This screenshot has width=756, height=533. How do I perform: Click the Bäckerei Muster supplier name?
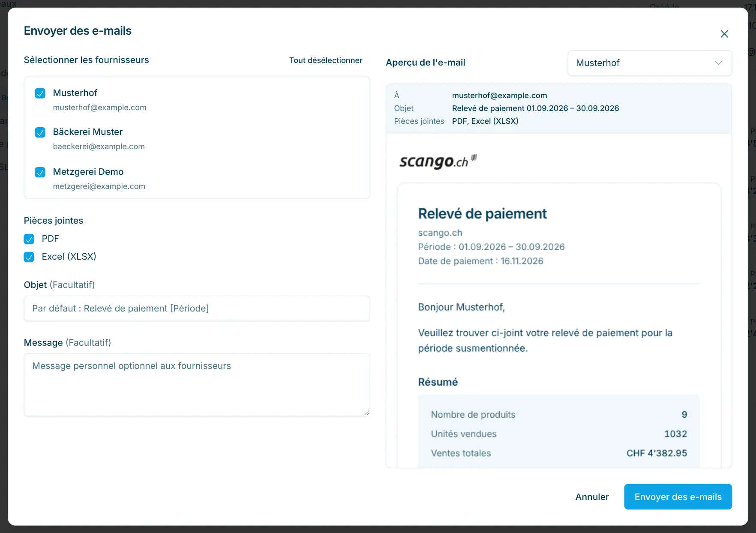[88, 132]
